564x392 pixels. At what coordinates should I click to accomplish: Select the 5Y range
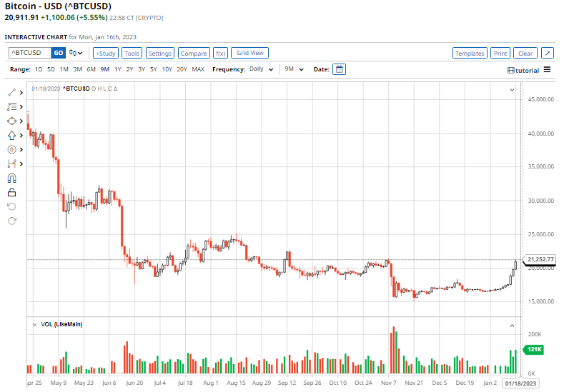pos(154,69)
